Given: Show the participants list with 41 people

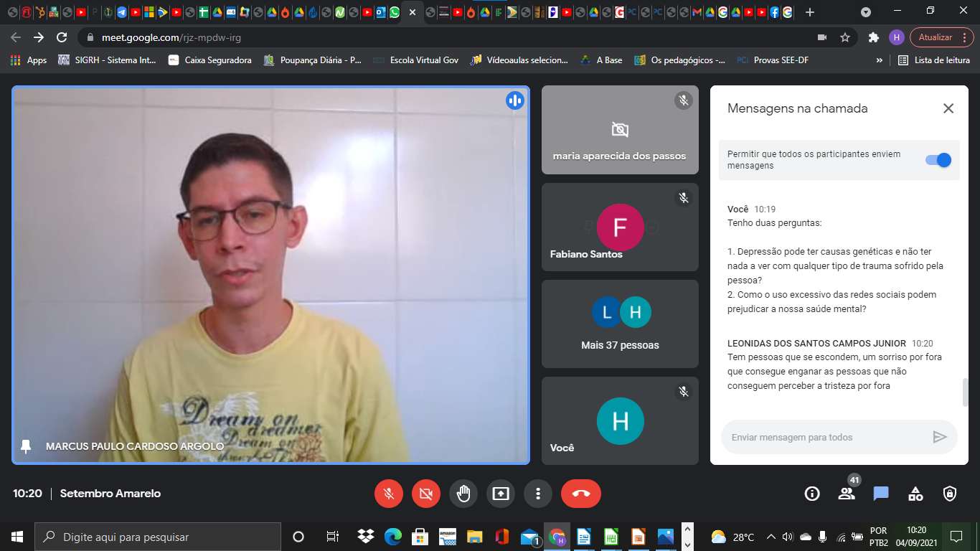Looking at the screenshot, I should pyautogui.click(x=847, y=494).
